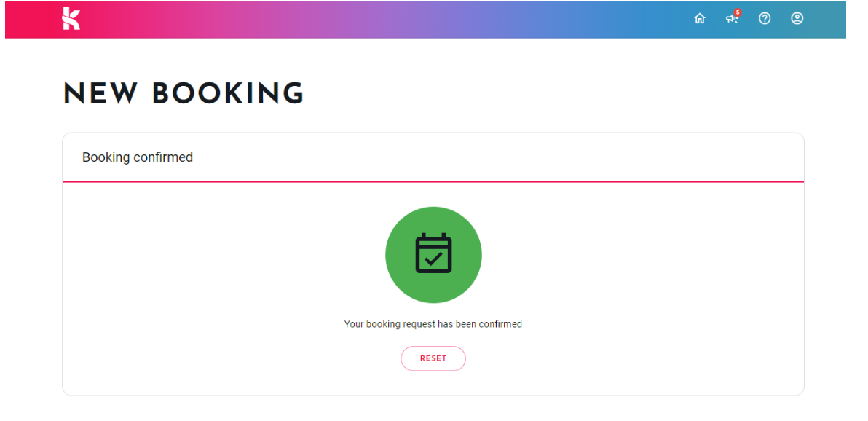Click the RESET button
This screenshot has width=868, height=421.
(x=433, y=358)
